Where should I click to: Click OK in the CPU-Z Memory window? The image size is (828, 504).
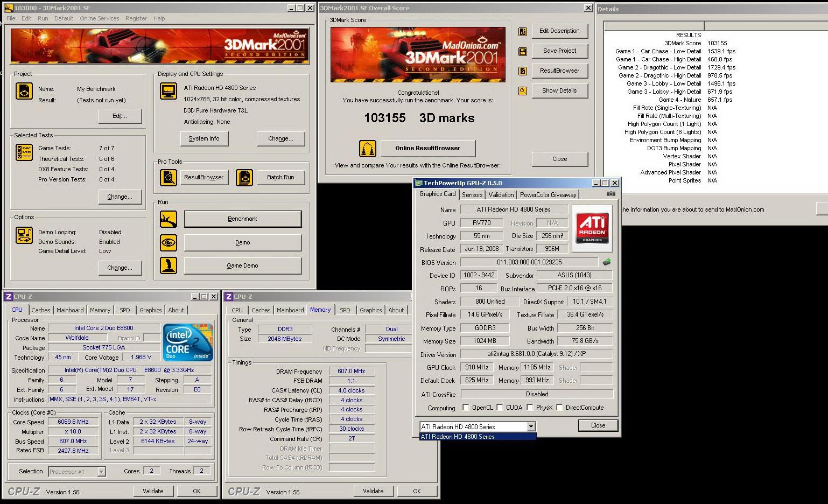(417, 491)
